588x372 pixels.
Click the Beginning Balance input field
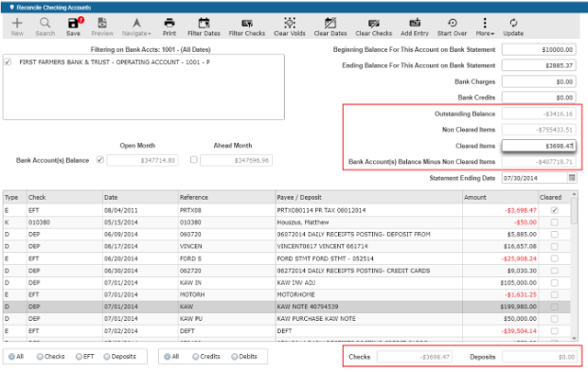tap(539, 49)
